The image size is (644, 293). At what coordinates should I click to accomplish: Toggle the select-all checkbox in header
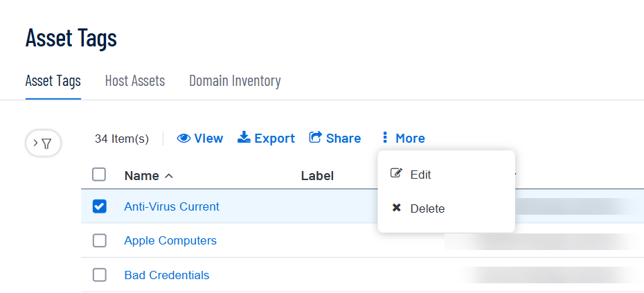click(x=99, y=175)
